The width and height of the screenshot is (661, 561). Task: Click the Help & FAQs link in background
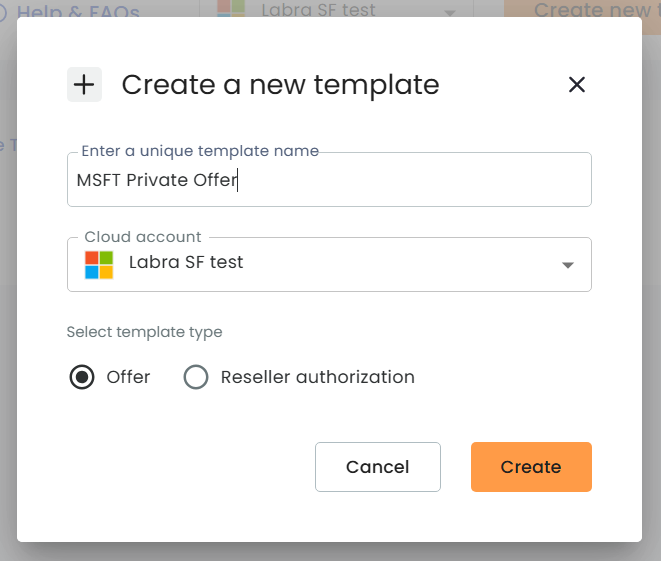[78, 11]
